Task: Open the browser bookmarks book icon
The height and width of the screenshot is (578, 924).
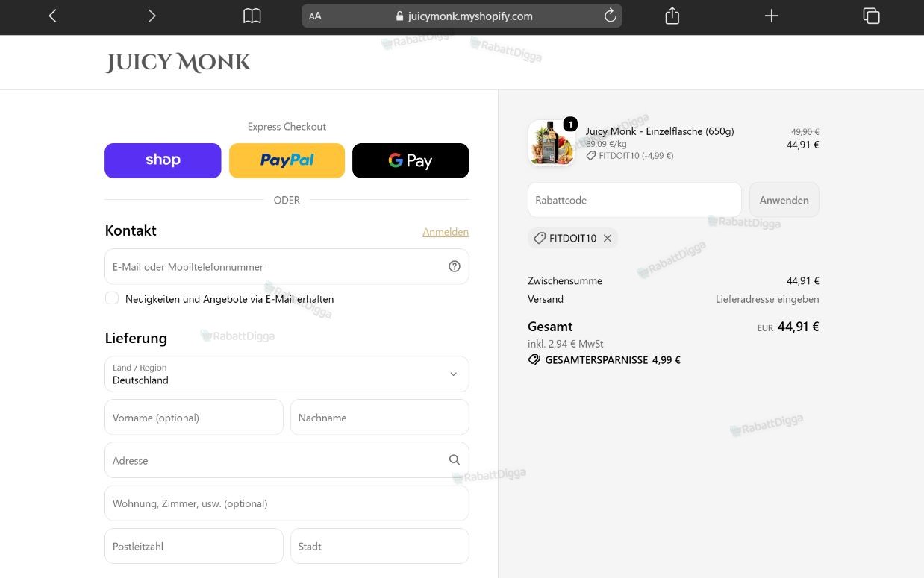Action: click(x=252, y=16)
